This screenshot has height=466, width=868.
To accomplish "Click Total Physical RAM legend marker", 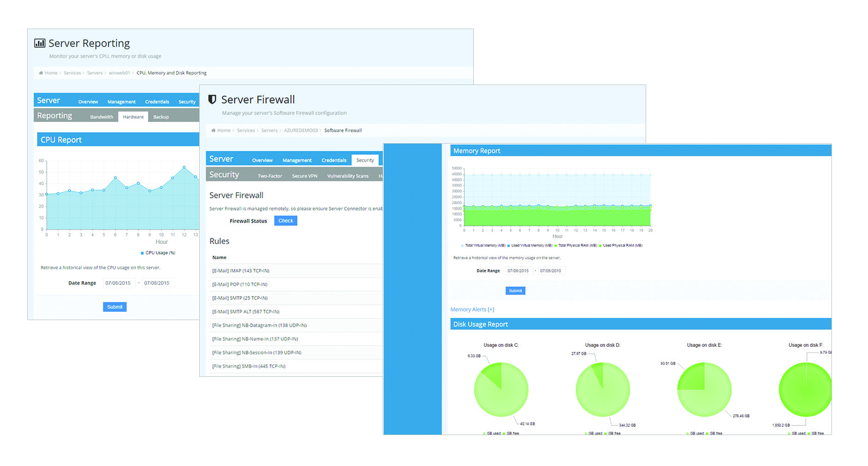I will coord(556,246).
